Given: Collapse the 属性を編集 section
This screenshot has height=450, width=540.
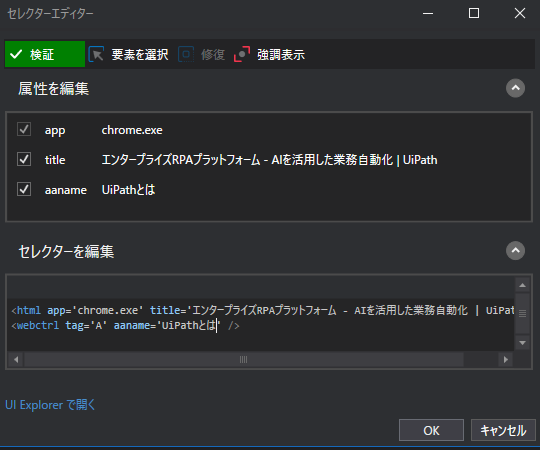Looking at the screenshot, I should coord(515,88).
